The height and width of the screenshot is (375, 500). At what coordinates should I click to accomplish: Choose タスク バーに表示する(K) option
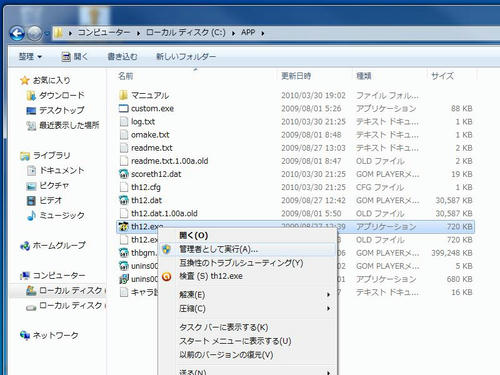pos(224,327)
